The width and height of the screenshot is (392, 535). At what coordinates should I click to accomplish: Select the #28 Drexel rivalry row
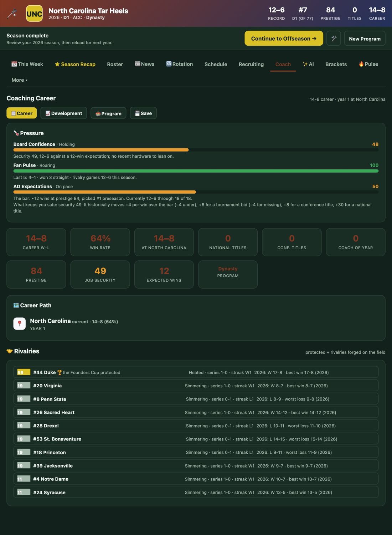196,426
